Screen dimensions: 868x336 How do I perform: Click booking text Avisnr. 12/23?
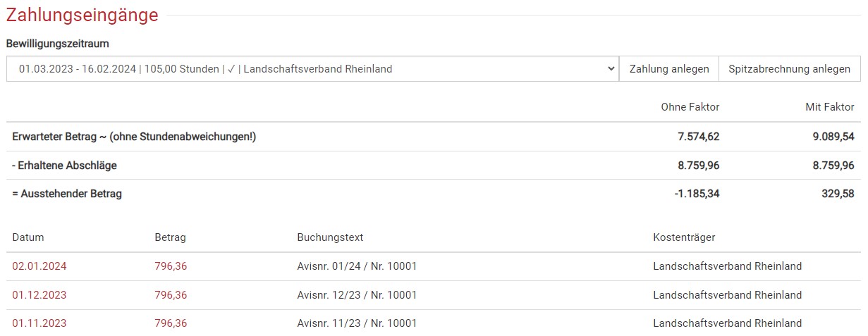pyautogui.click(x=357, y=295)
